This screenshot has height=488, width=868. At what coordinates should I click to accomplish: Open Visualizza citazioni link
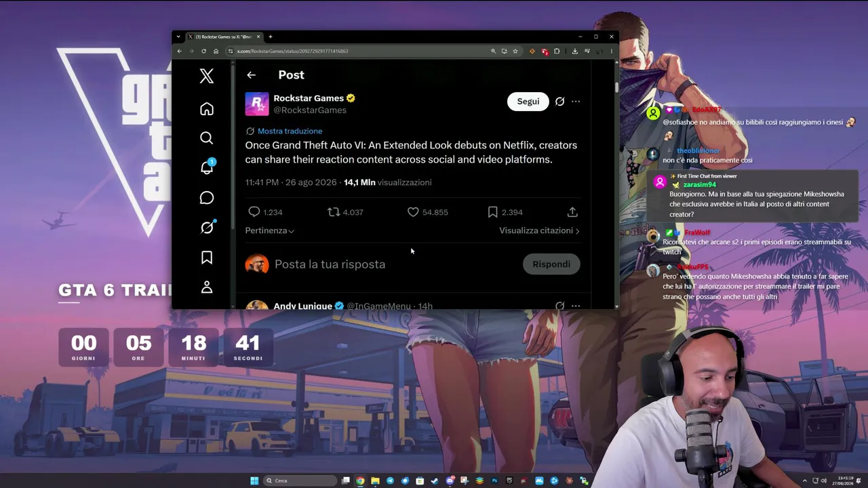point(539,230)
